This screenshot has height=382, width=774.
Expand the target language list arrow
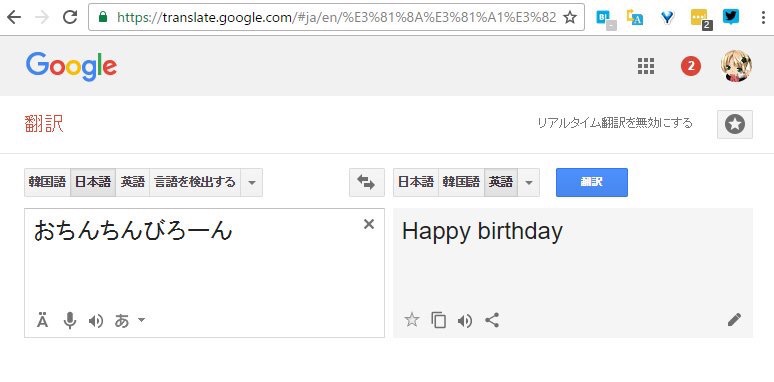coord(529,183)
